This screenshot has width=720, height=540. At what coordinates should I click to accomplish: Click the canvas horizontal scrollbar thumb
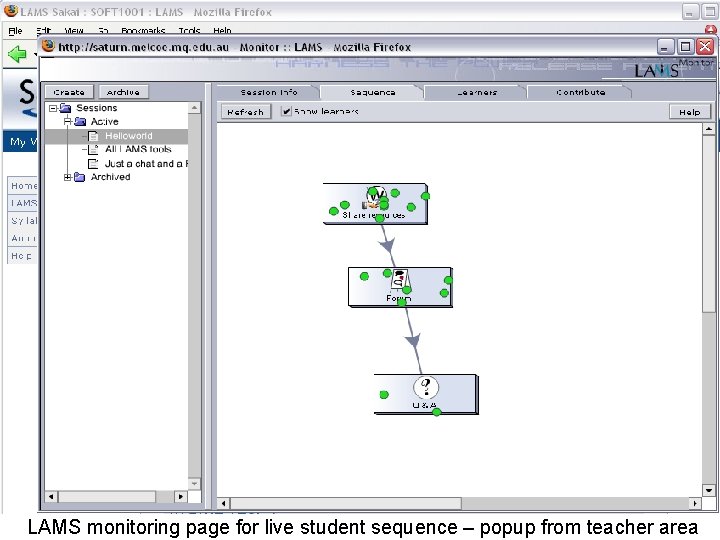click(345, 503)
